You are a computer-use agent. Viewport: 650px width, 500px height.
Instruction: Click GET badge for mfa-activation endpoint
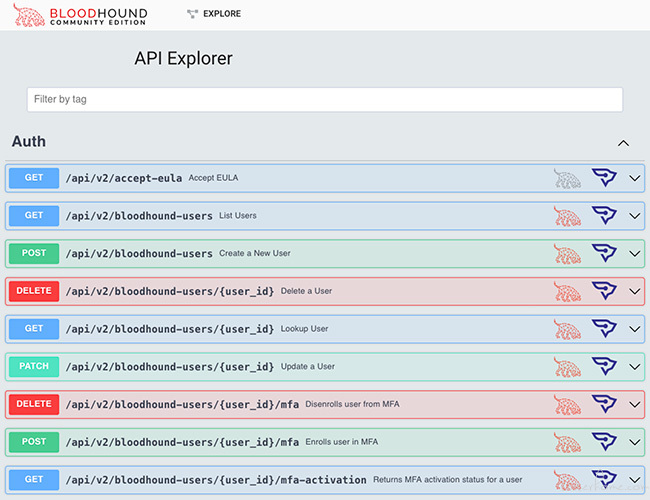pos(34,480)
